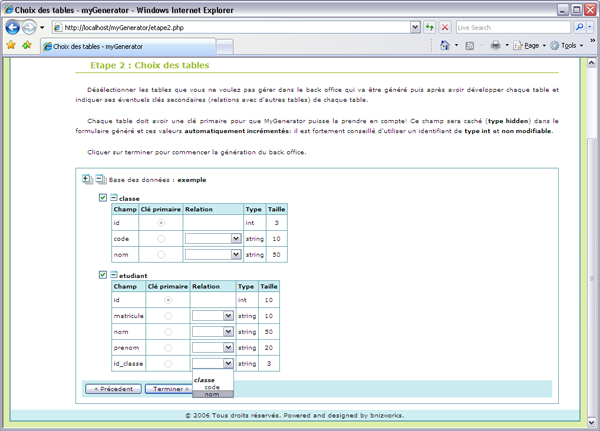Click the Terminer button

click(169, 388)
